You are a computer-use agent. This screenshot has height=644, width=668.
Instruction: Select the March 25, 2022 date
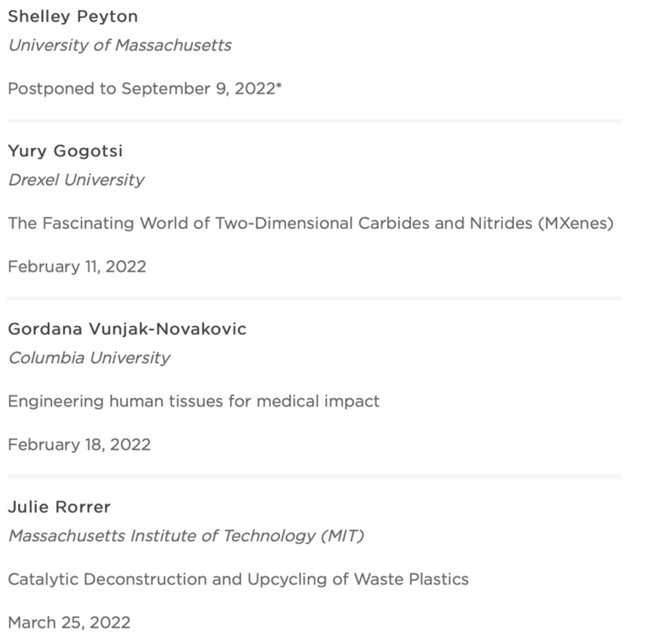click(69, 622)
